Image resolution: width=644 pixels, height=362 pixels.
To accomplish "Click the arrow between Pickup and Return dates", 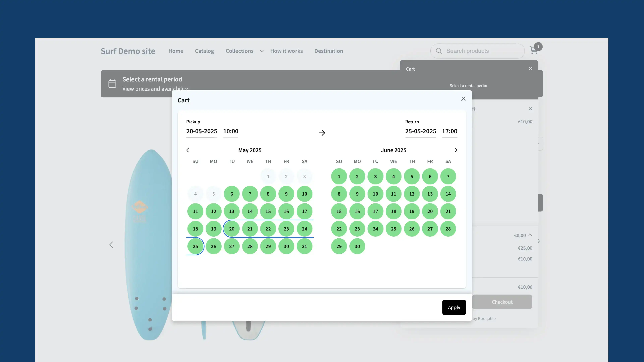I will click(322, 133).
